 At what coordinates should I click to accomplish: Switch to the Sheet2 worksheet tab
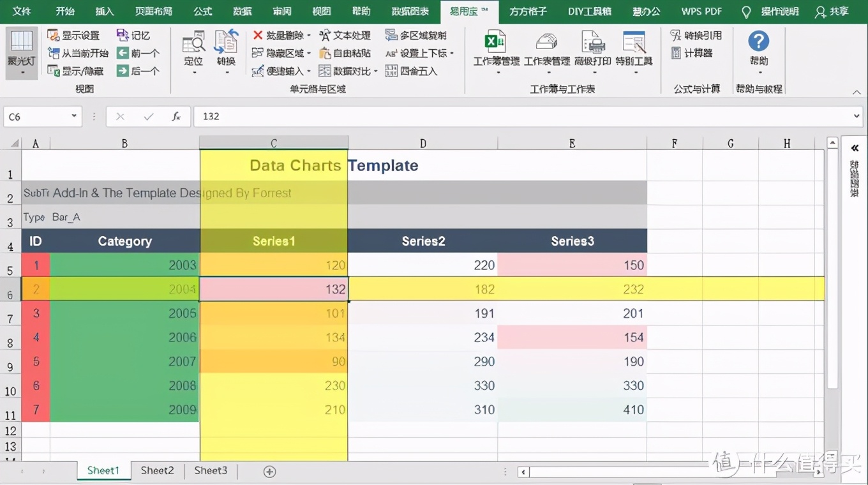click(156, 470)
